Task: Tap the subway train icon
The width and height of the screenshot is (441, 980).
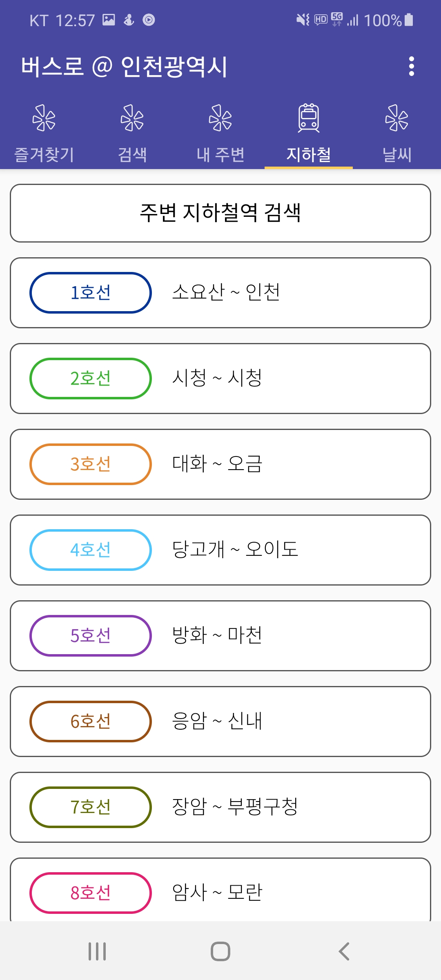Action: pos(309,118)
